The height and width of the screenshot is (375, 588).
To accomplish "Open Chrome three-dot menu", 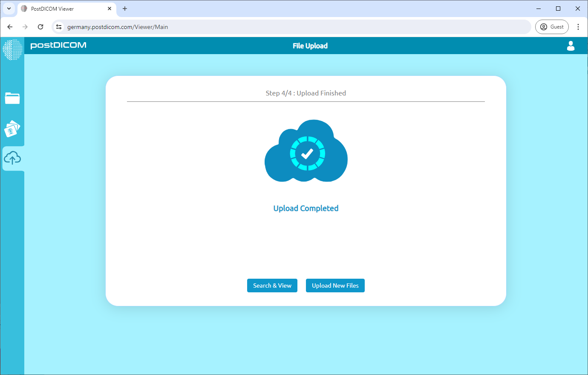I will coord(578,27).
